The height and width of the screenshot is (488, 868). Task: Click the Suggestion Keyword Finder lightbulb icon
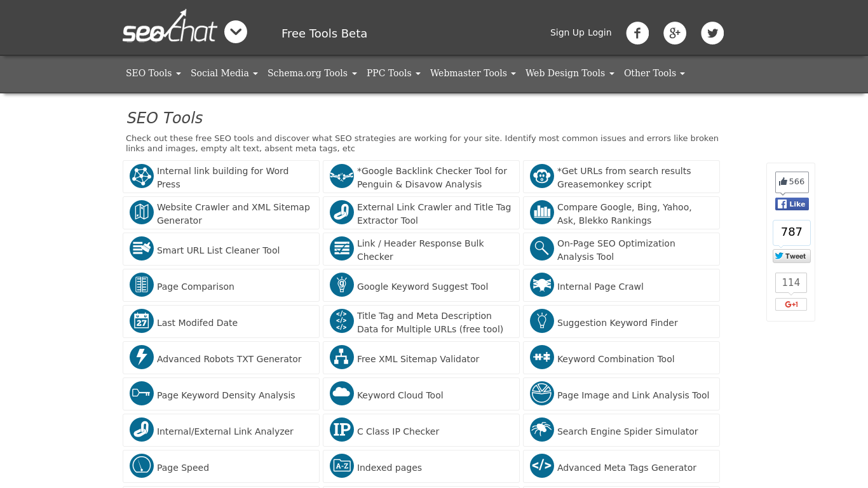tap(542, 321)
